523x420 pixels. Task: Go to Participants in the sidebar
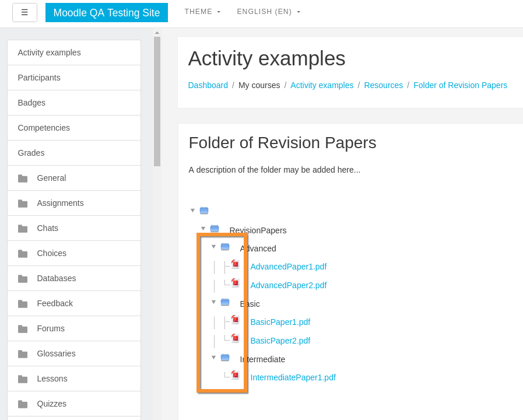(x=74, y=78)
